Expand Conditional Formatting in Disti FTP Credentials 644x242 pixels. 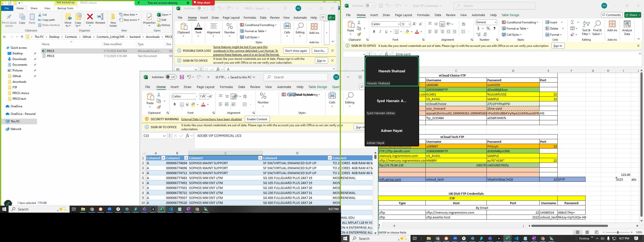click(x=520, y=22)
